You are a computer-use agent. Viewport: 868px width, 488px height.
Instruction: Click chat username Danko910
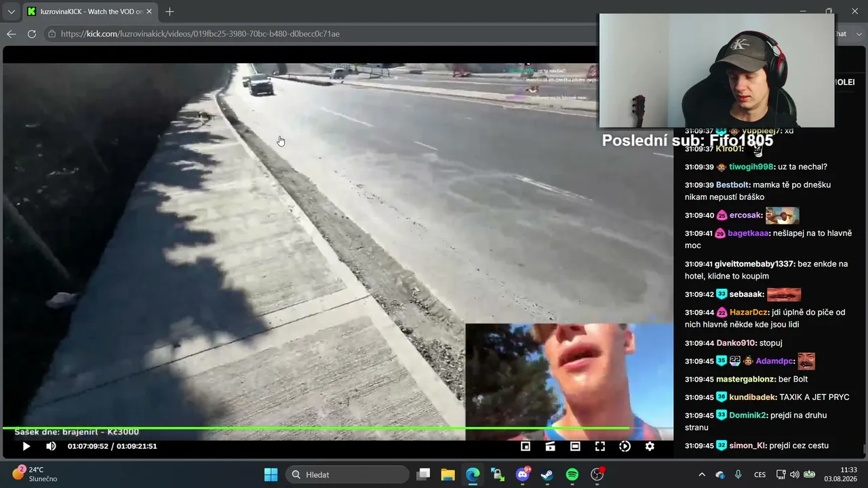pos(736,343)
